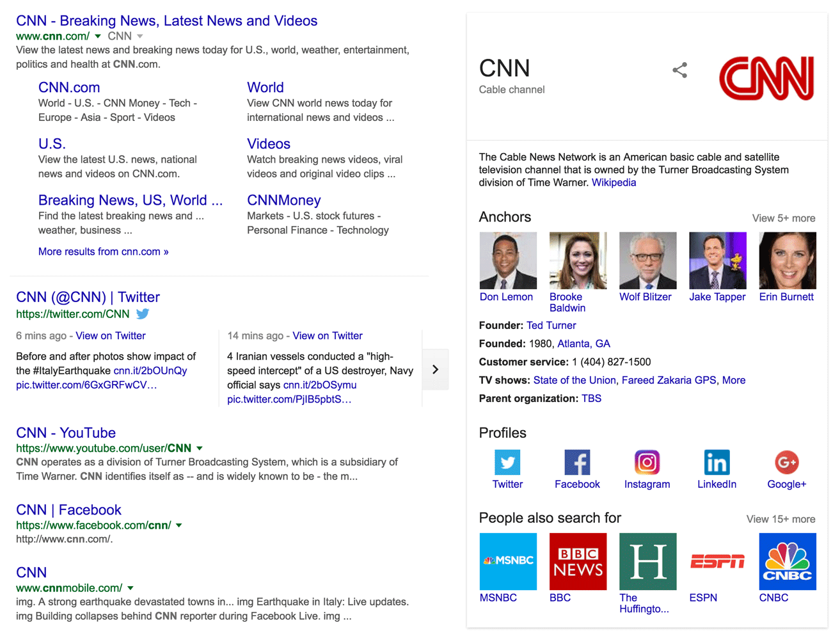Click Wolf Blitzer's photo
This screenshot has width=840, height=640.
click(648, 260)
